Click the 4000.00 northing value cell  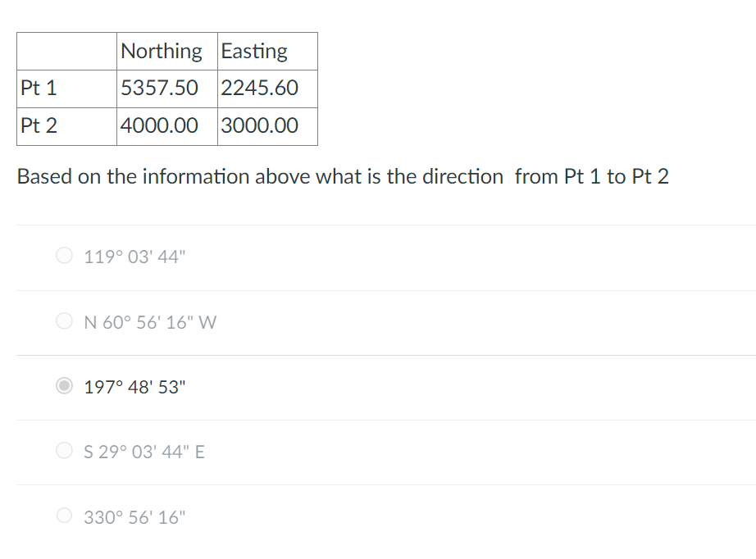click(x=167, y=126)
